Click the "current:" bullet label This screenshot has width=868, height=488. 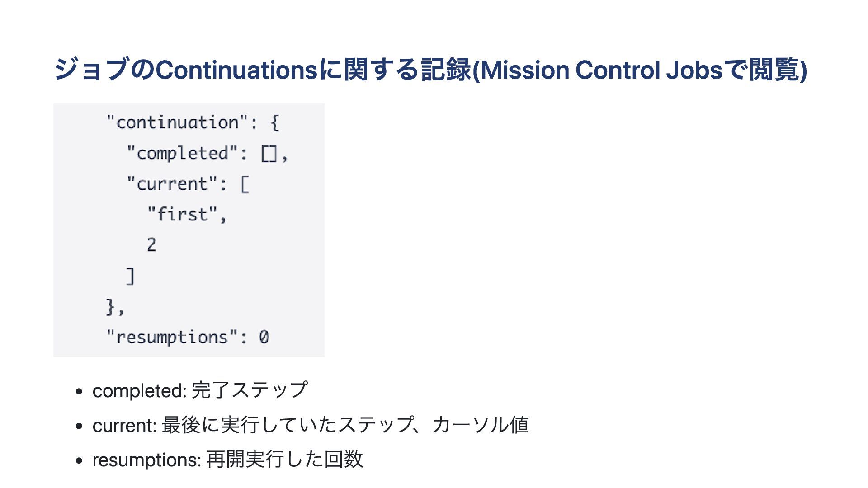(124, 425)
